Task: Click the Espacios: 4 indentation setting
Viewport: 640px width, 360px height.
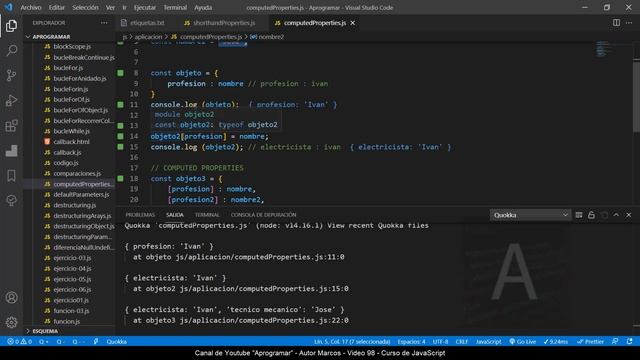Action: [411, 342]
